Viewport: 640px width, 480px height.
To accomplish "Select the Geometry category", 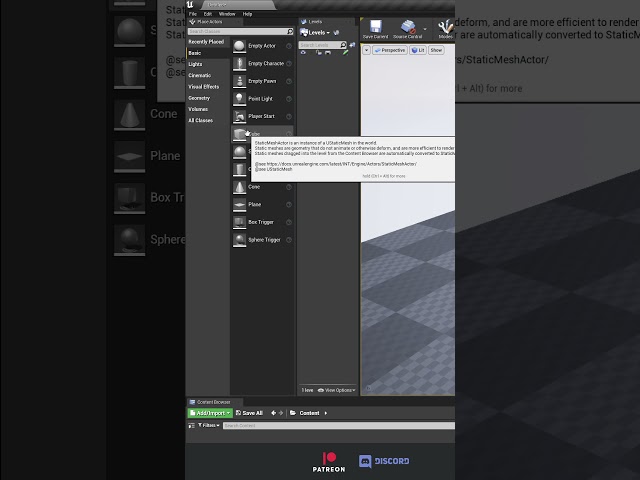I will click(199, 98).
